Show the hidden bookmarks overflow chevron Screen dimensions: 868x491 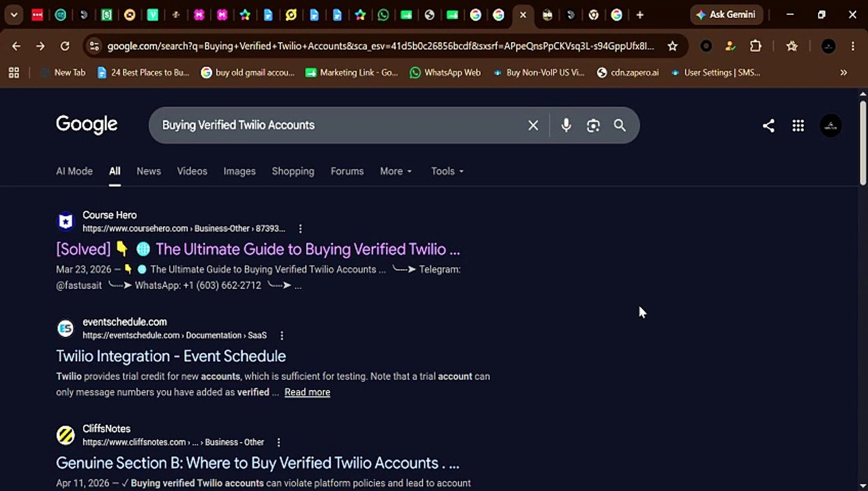point(843,72)
